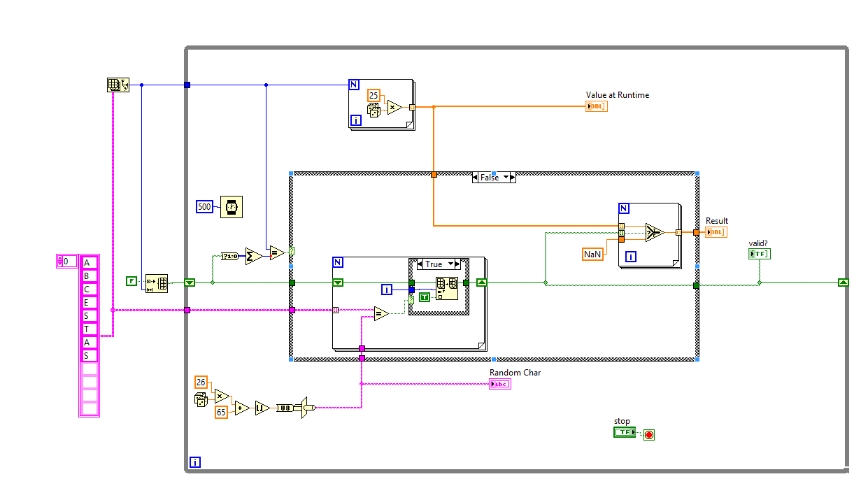Image resolution: width=868 pixels, height=486 pixels.
Task: Select the Result DBL indicator terminal
Action: point(716,232)
